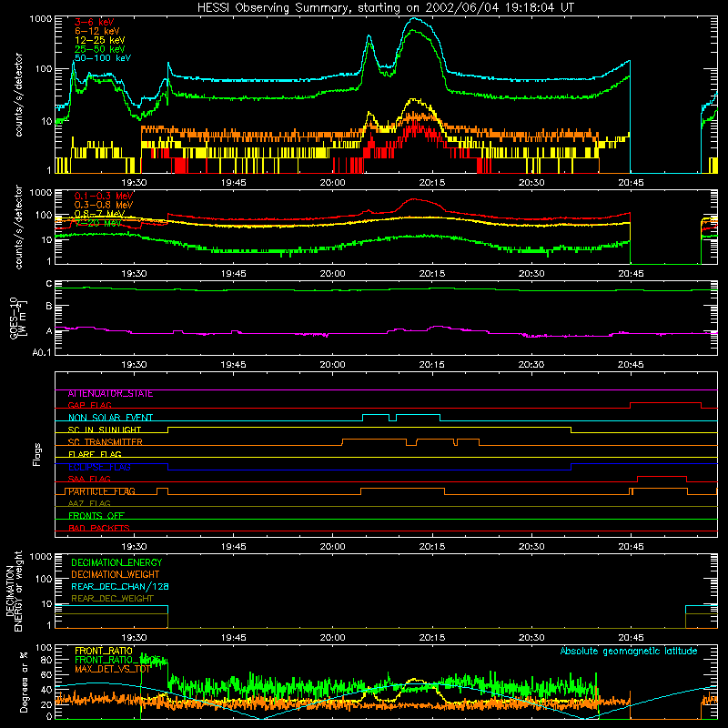Click the REAR_DEC_WEIGHT legend label
Image resolution: width=728 pixels, height=728 pixels.
112,599
